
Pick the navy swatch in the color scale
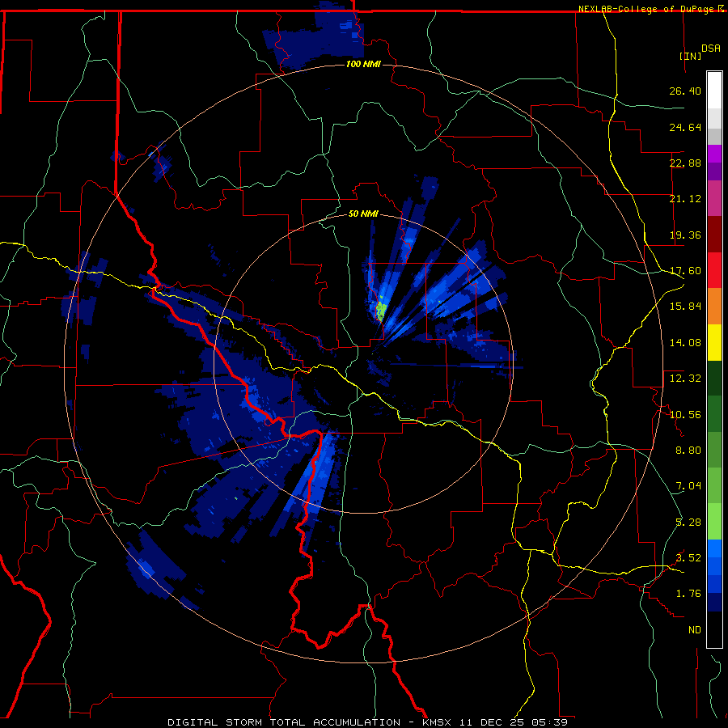pos(714,603)
